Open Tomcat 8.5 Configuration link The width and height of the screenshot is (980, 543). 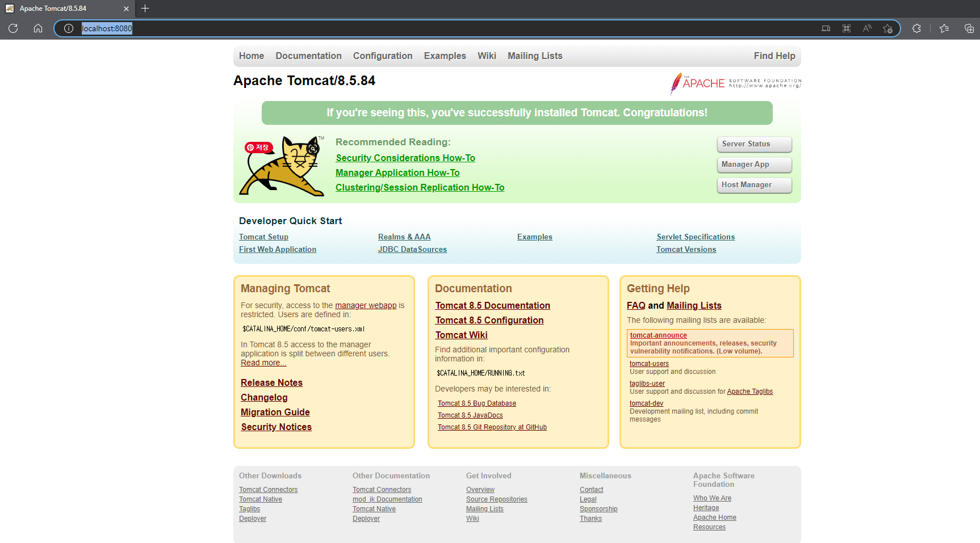click(489, 320)
